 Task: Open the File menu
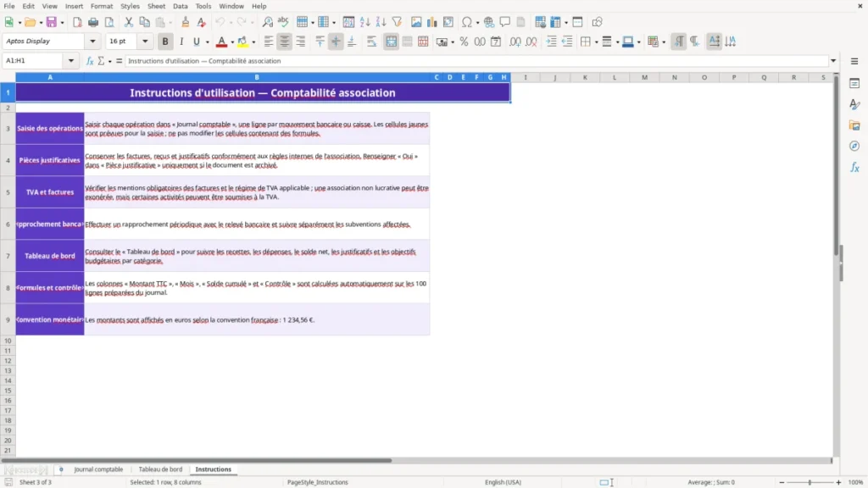tap(9, 6)
